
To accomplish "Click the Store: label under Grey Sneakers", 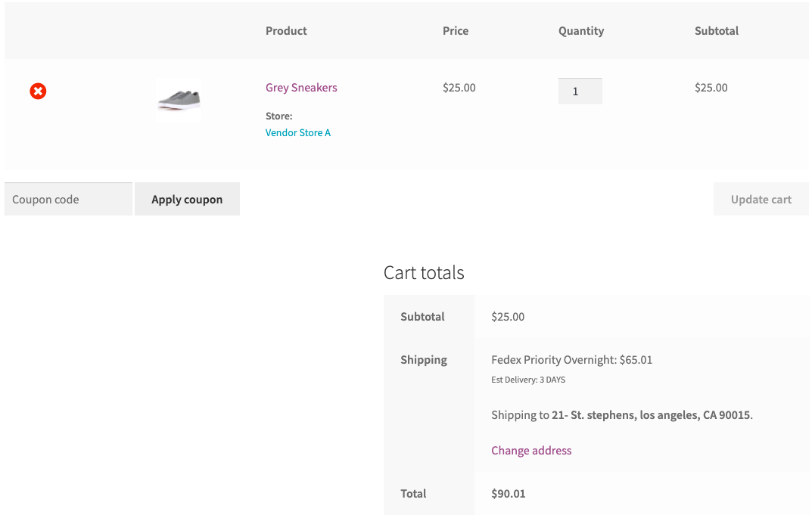I will 278,116.
